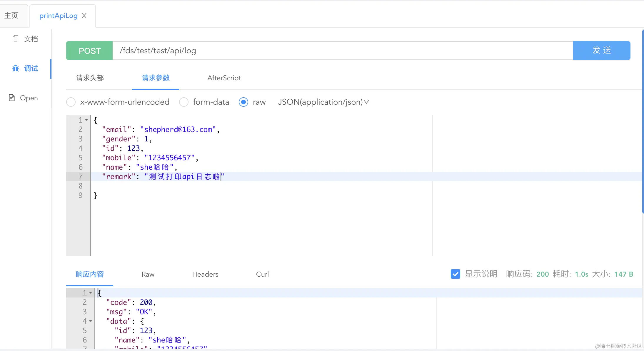
Task: Close the printApiLog tab with X
Action: pyautogui.click(x=84, y=16)
